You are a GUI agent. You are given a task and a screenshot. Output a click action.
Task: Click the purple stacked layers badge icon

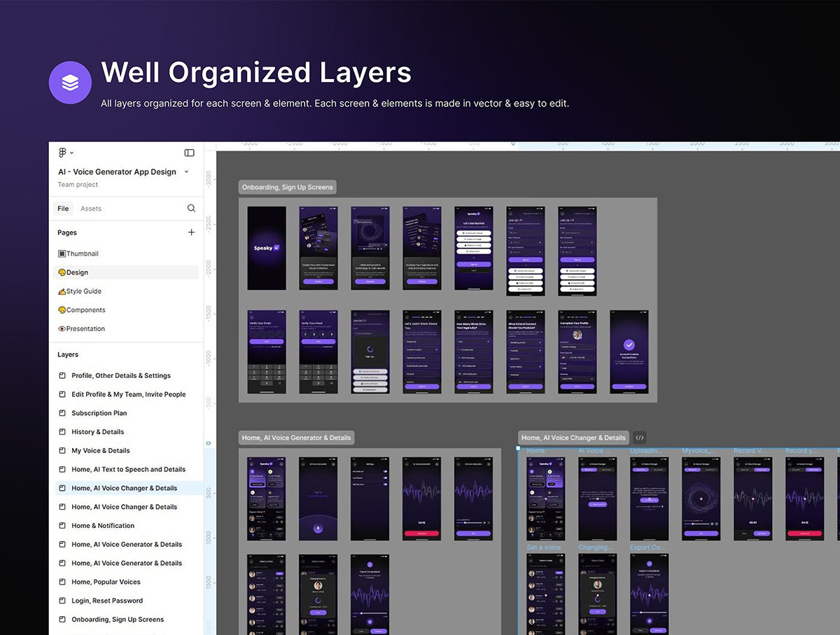[x=70, y=83]
